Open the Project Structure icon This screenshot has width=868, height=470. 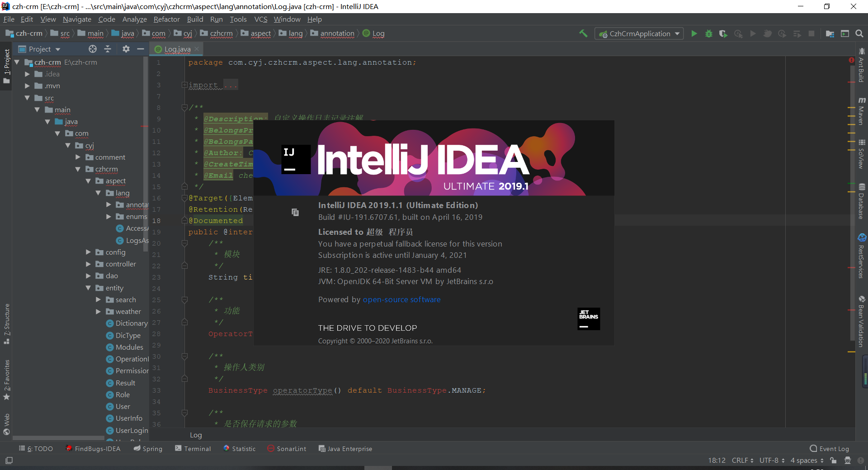point(830,33)
